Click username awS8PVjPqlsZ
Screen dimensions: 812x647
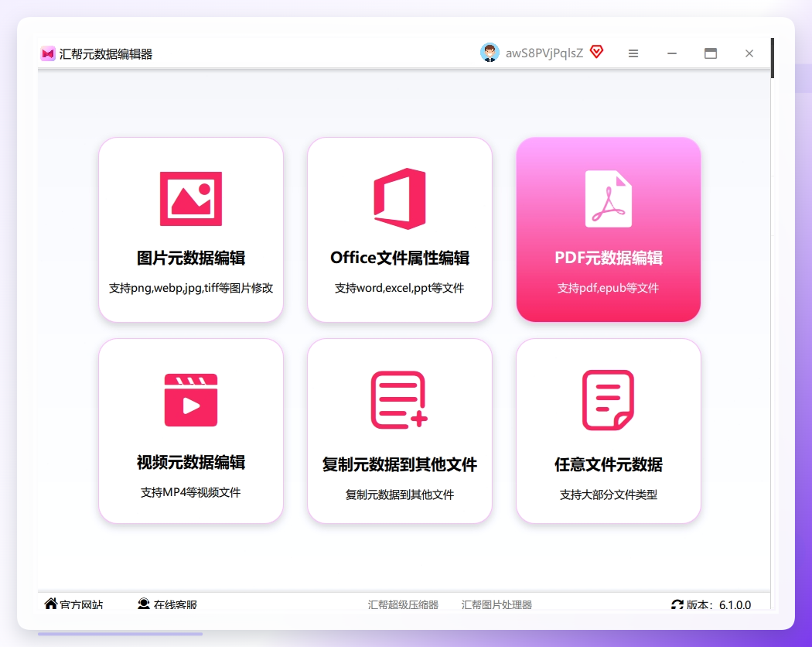tap(544, 53)
